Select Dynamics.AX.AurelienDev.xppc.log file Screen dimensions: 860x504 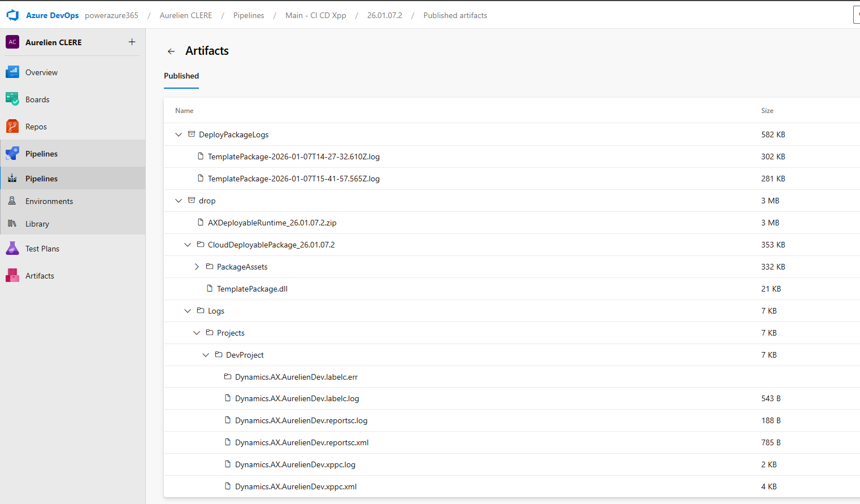pyautogui.click(x=296, y=464)
